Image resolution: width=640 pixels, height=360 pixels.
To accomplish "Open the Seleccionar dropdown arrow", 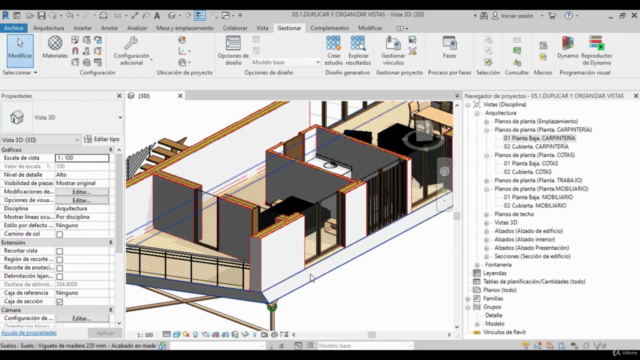I will click(x=36, y=73).
